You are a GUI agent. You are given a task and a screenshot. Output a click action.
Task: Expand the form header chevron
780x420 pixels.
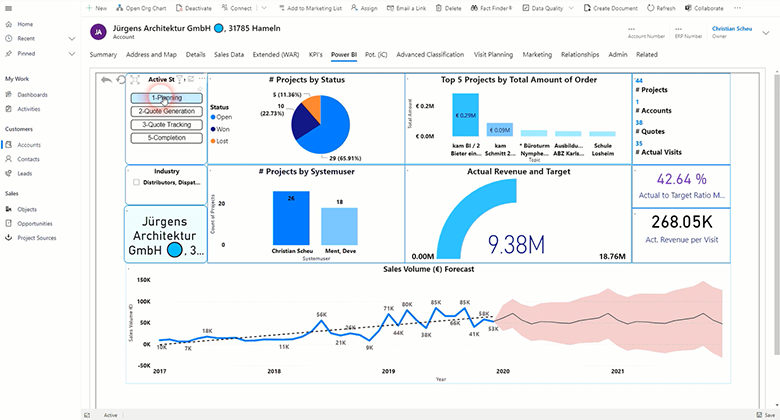[766, 33]
